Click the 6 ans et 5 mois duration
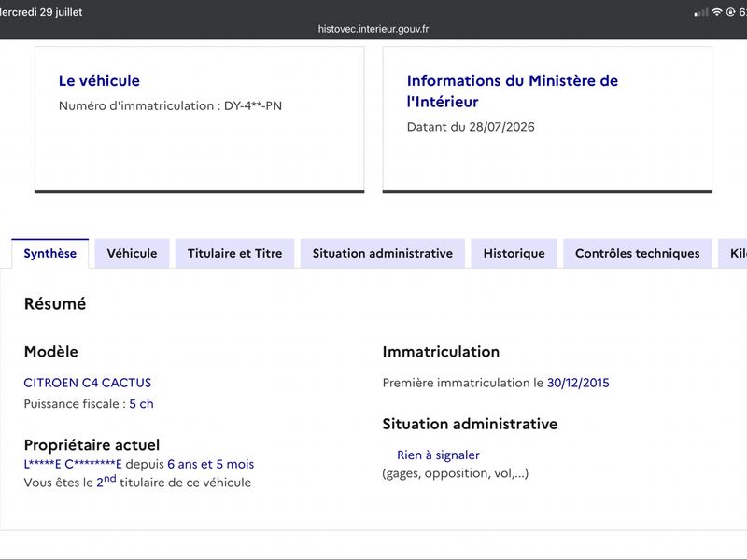Viewport: 747px width, 560px height. [211, 464]
